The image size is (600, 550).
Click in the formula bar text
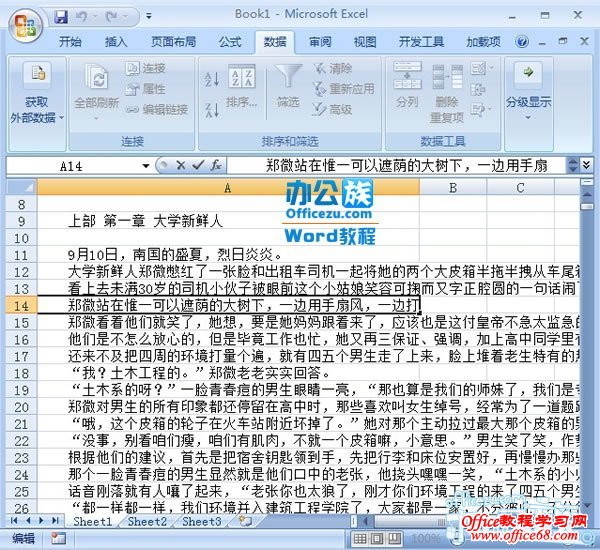(x=396, y=166)
